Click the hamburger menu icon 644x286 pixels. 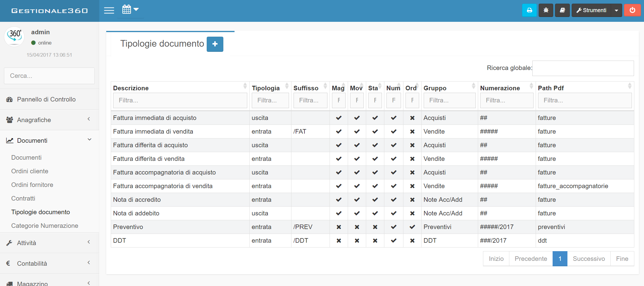pyautogui.click(x=109, y=10)
